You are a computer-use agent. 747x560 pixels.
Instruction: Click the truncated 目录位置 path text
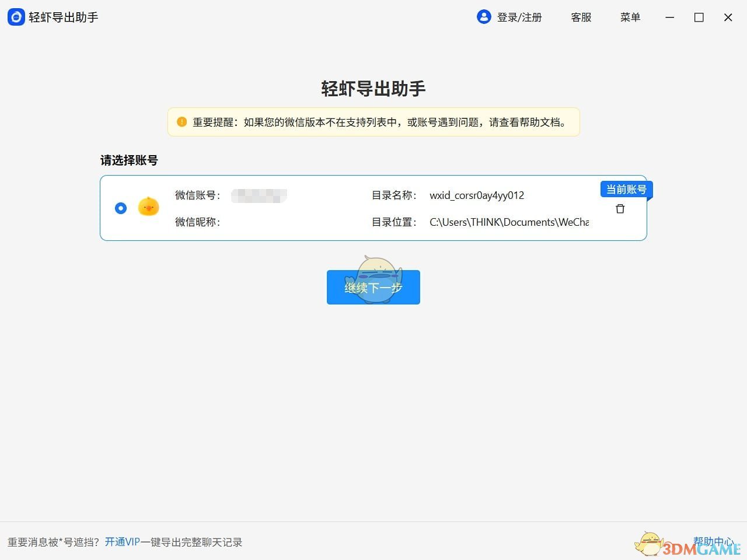point(509,222)
